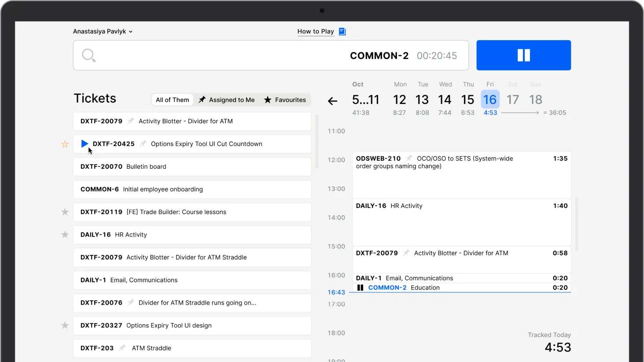
Task: Unfavourite the DAILY-16 HR Activity ticket
Action: point(65,234)
